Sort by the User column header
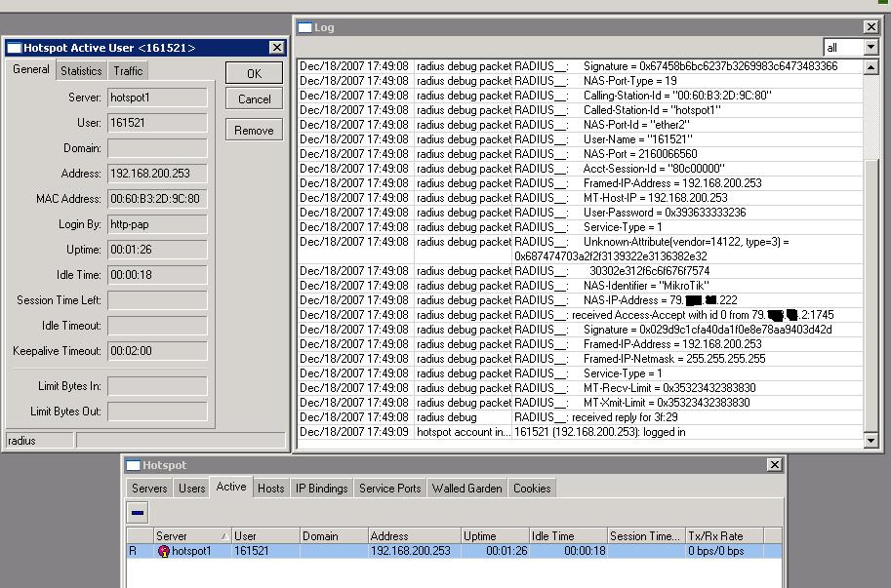 pos(265,535)
